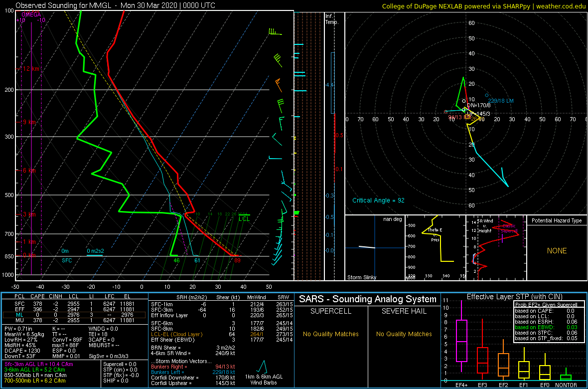Click the BRN Shear = row
Viewport: 588px width, 389px height.
point(194,348)
